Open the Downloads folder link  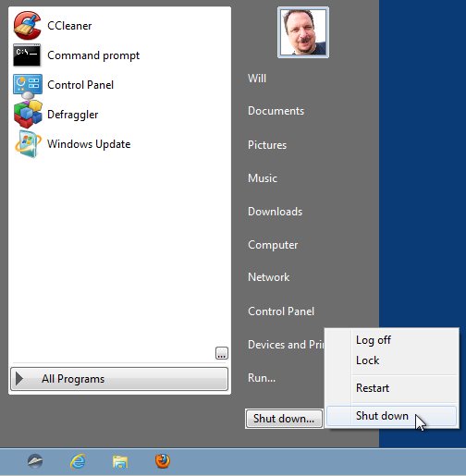275,212
